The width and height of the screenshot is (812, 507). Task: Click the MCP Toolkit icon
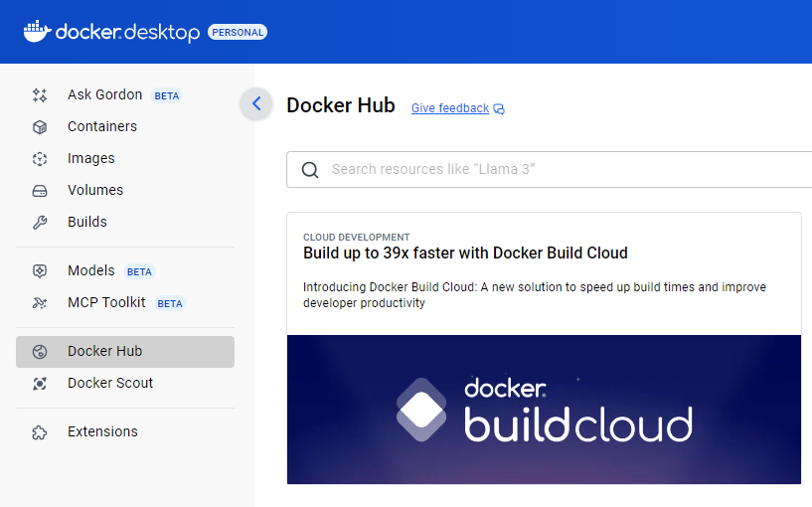click(40, 303)
